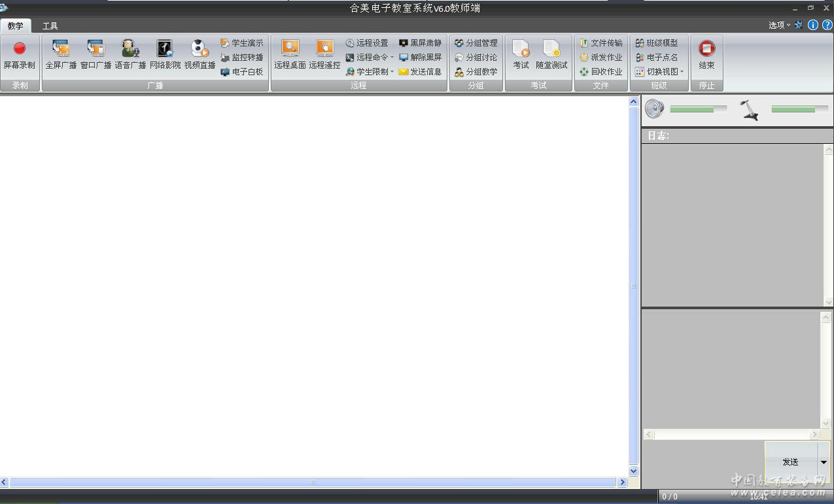
Task: Expand the 远程命令 dropdown
Action: pos(370,58)
